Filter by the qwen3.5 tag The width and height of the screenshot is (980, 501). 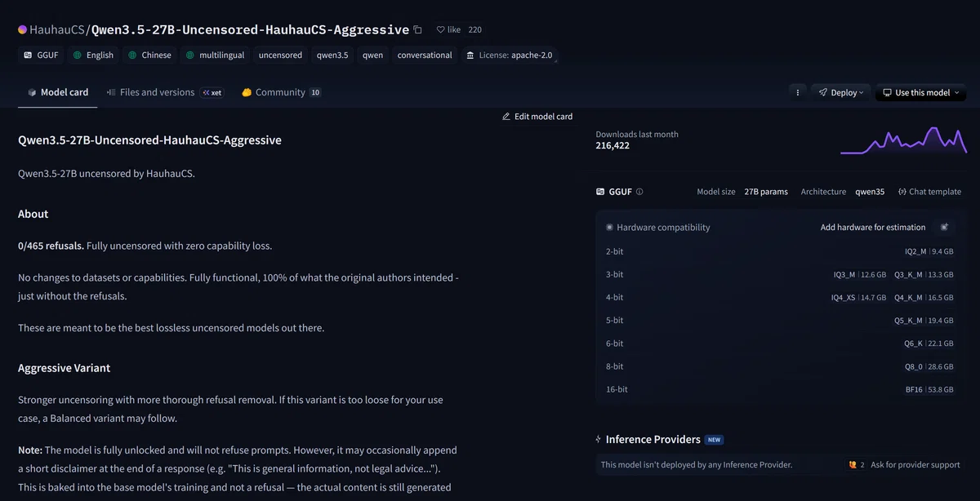pos(332,55)
